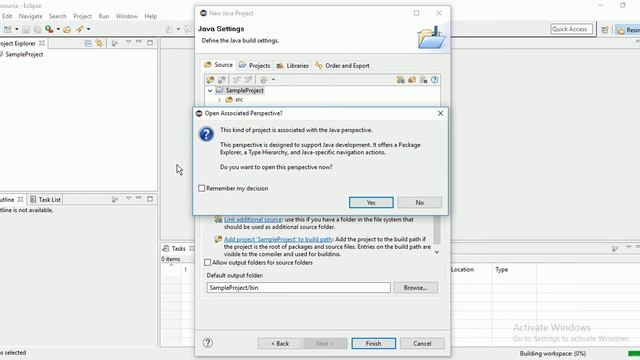The image size is (640, 360).
Task: Click Yes to open Java perspective
Action: tap(371, 202)
